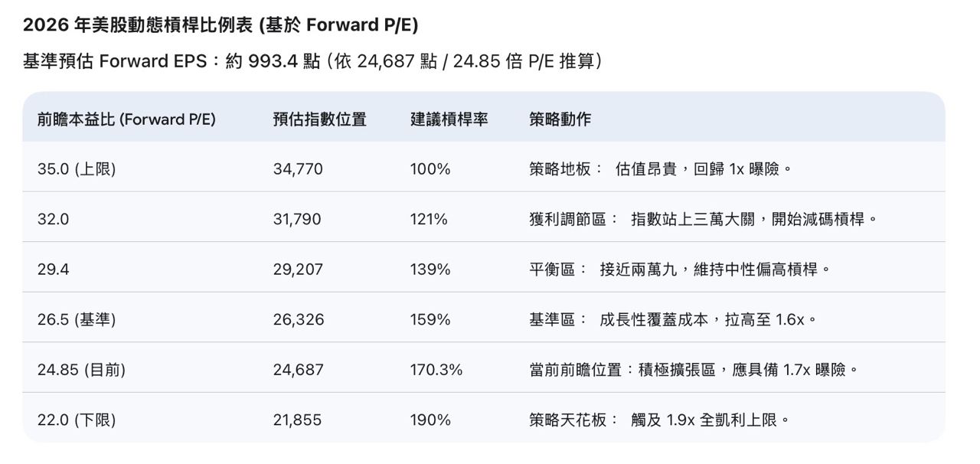Click the 26.5 (基準) P/E cell
This screenshot has height=464, width=980.
(x=77, y=319)
